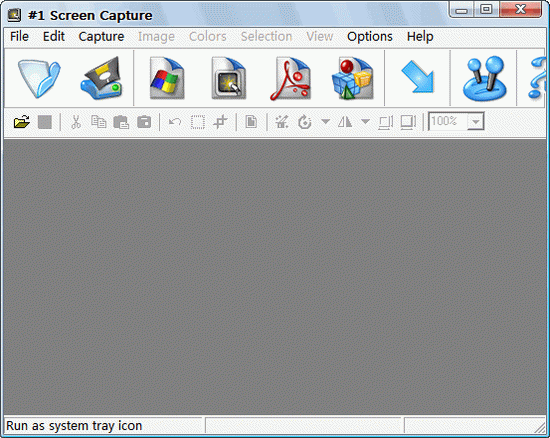Open the File menu

[x=19, y=36]
